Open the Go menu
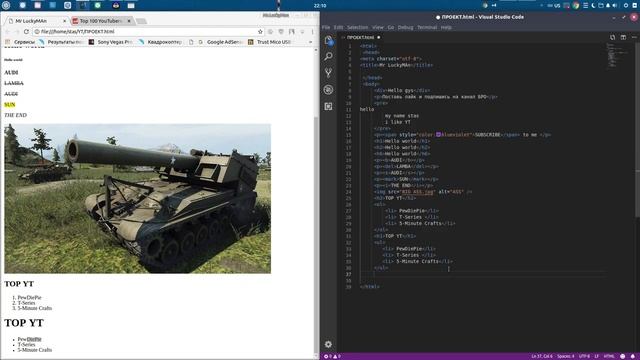Screen dimensions: 640x360 pyautogui.click(x=391, y=27)
